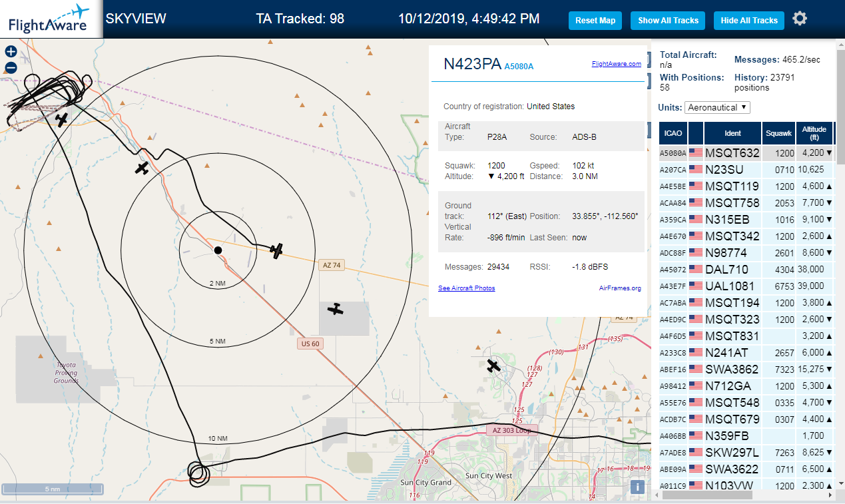
Task: Select the N98774 table row
Action: (746, 253)
